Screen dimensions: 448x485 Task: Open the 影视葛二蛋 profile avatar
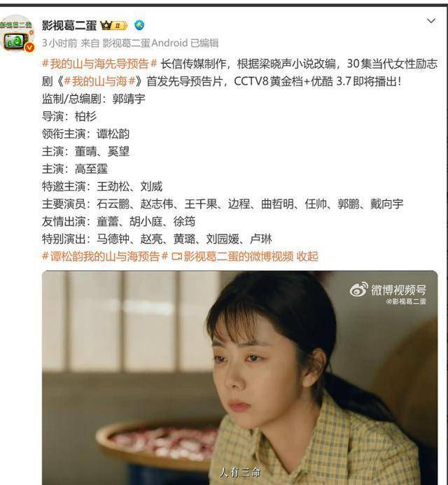[16, 34]
